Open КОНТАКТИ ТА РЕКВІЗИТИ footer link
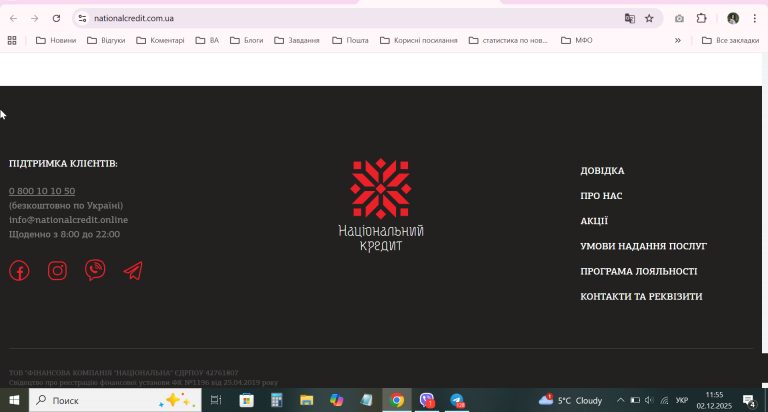Viewport: 768px width, 412px height. [641, 296]
